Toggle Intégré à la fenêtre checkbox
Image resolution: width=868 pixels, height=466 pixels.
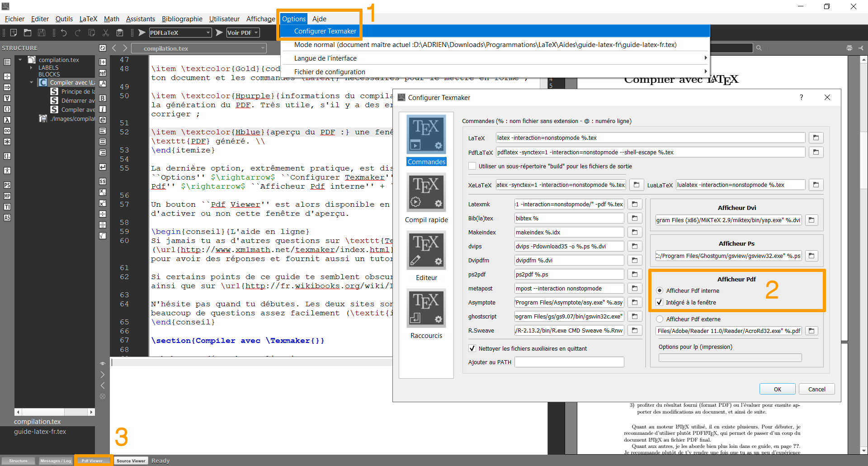(x=660, y=302)
